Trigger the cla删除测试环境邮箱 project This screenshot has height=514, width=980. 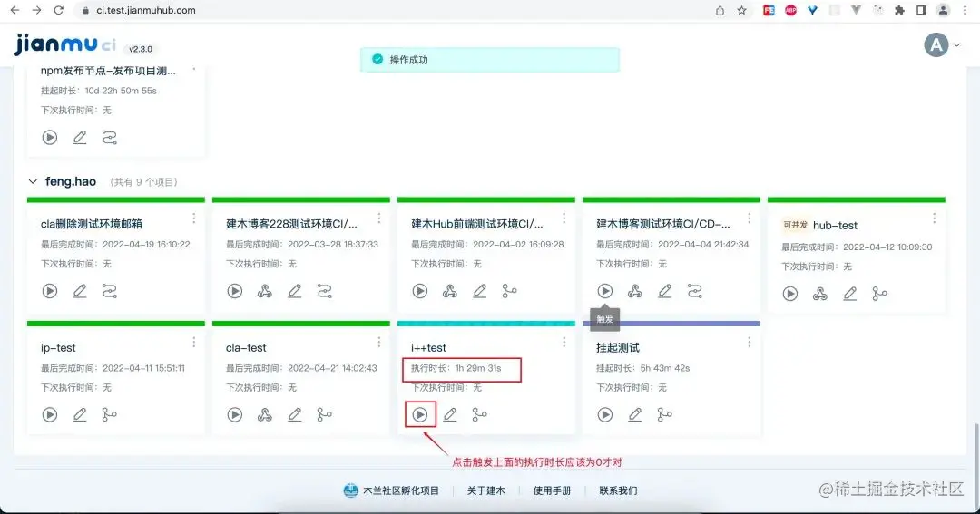pyautogui.click(x=49, y=291)
